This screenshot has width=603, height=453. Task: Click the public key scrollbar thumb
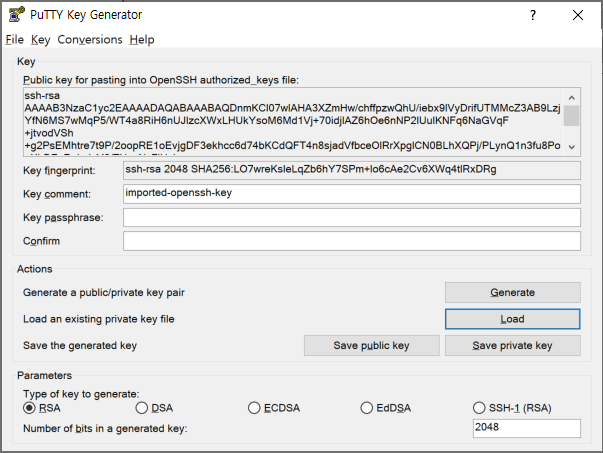[x=571, y=116]
